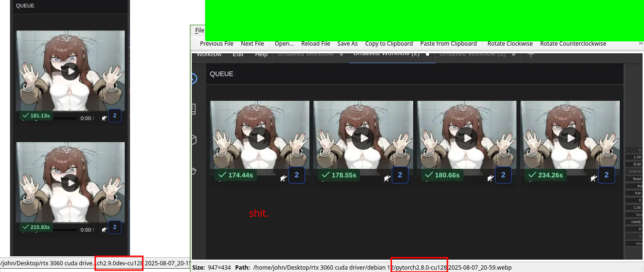Image resolution: width=644 pixels, height=272 pixels.
Task: Click the 134616 seed value field
Action: (x=634, y=171)
